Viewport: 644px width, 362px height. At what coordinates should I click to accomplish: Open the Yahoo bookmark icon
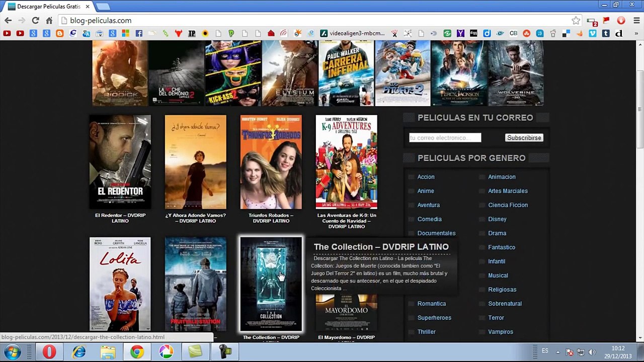[460, 33]
